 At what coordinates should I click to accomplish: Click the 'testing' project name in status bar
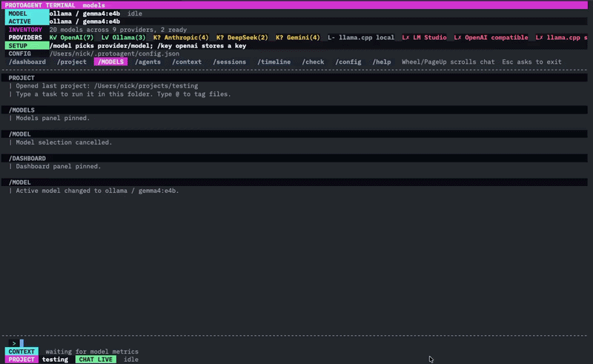coord(55,360)
